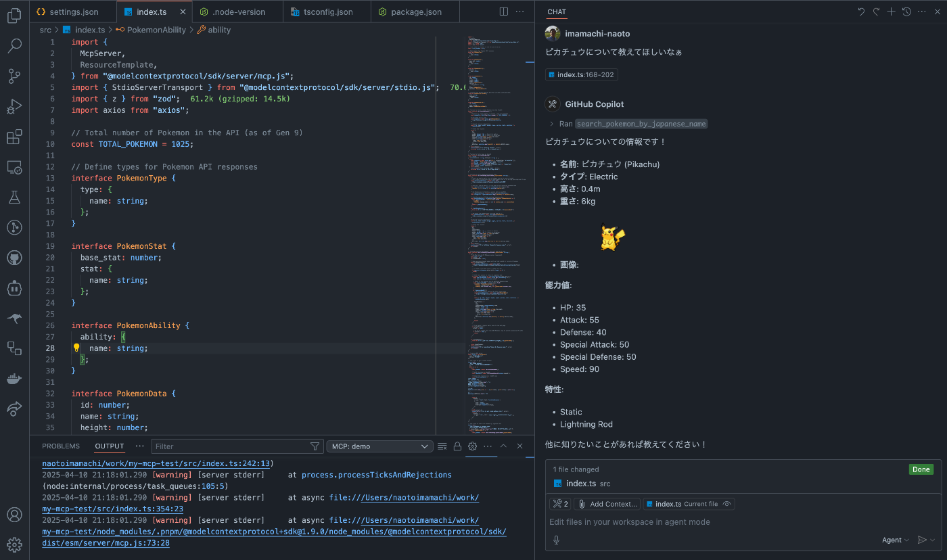Open the tools selector showing 2

coord(560,504)
